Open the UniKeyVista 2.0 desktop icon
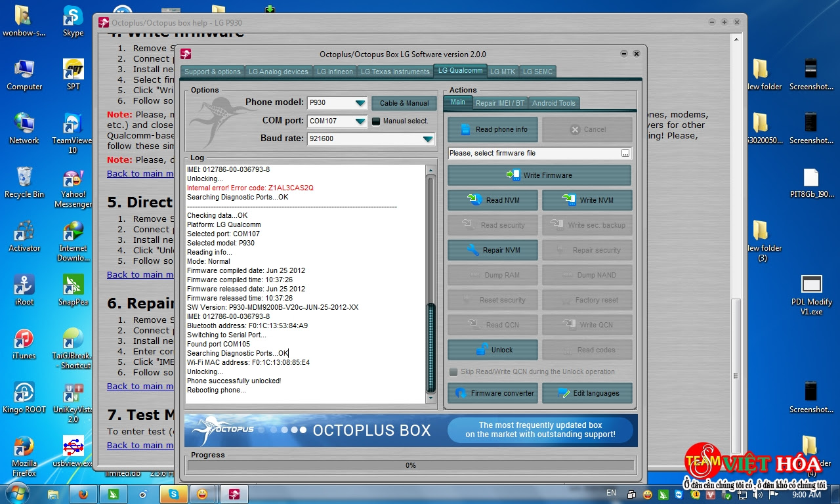The height and width of the screenshot is (504, 840). click(x=73, y=403)
